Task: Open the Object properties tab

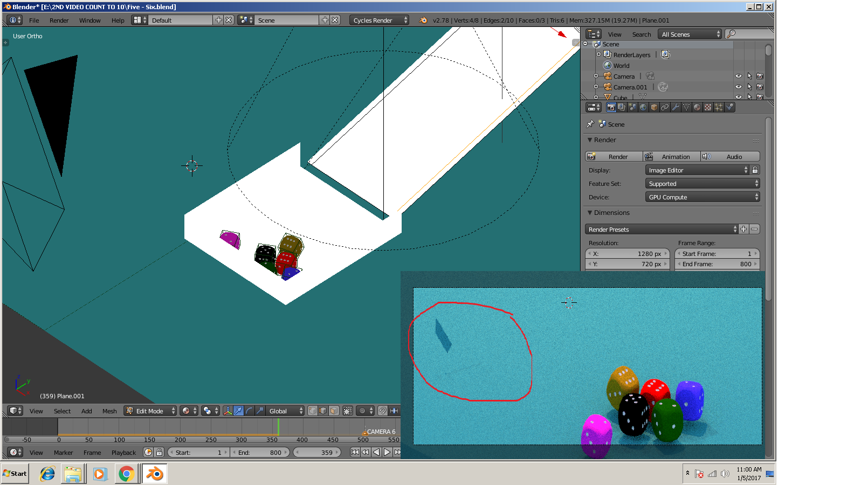Action: point(654,107)
